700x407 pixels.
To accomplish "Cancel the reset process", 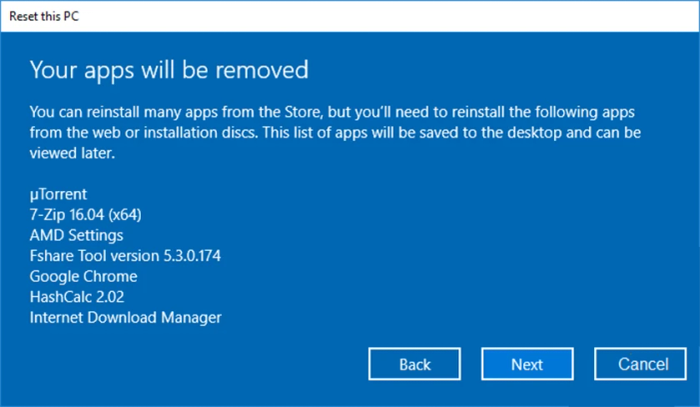I will tap(640, 364).
